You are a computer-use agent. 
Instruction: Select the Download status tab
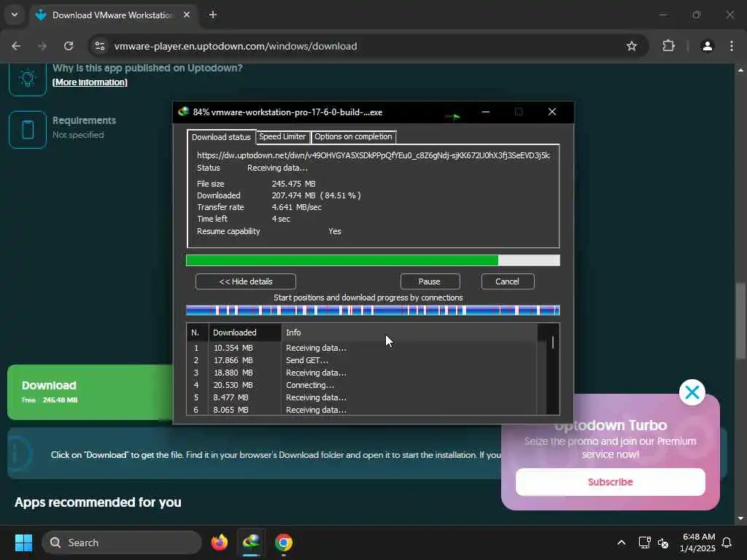221,137
